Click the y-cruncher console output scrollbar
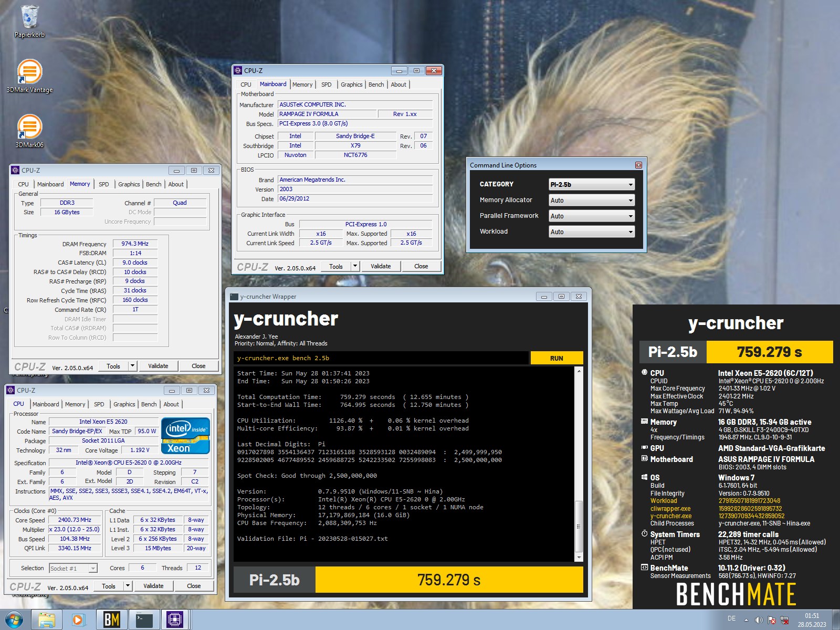This screenshot has width=840, height=630. coord(579,465)
